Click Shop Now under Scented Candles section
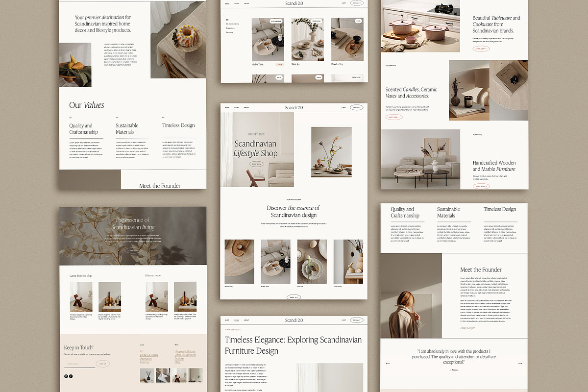The image size is (588, 392). tap(393, 117)
